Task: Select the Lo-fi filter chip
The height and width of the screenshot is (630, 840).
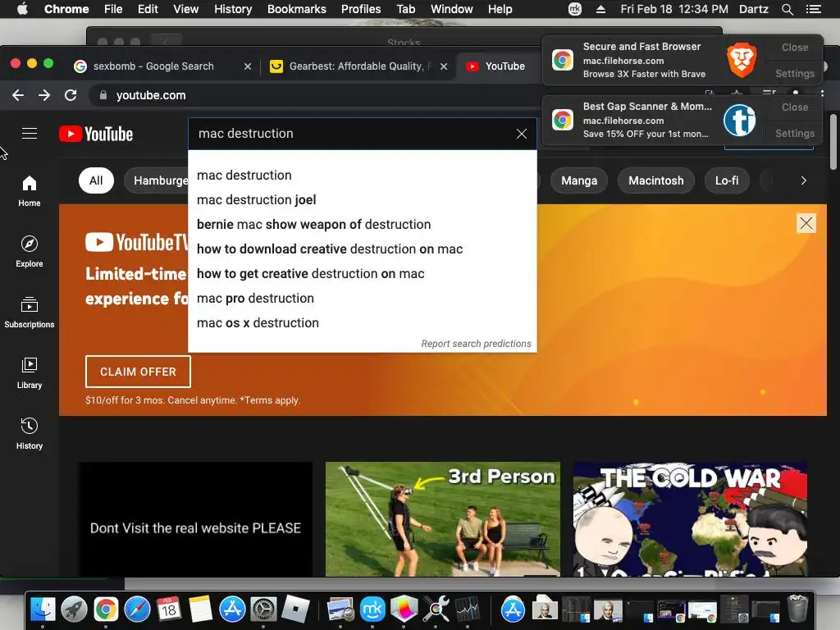Action: [727, 180]
